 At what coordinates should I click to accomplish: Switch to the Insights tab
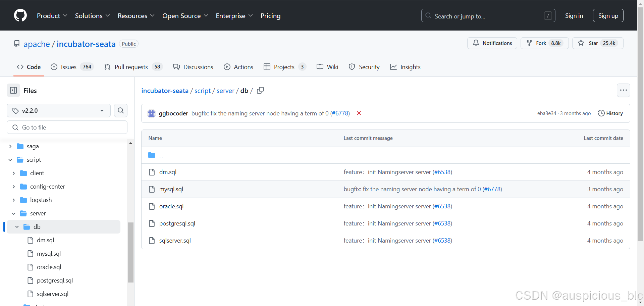pos(405,67)
